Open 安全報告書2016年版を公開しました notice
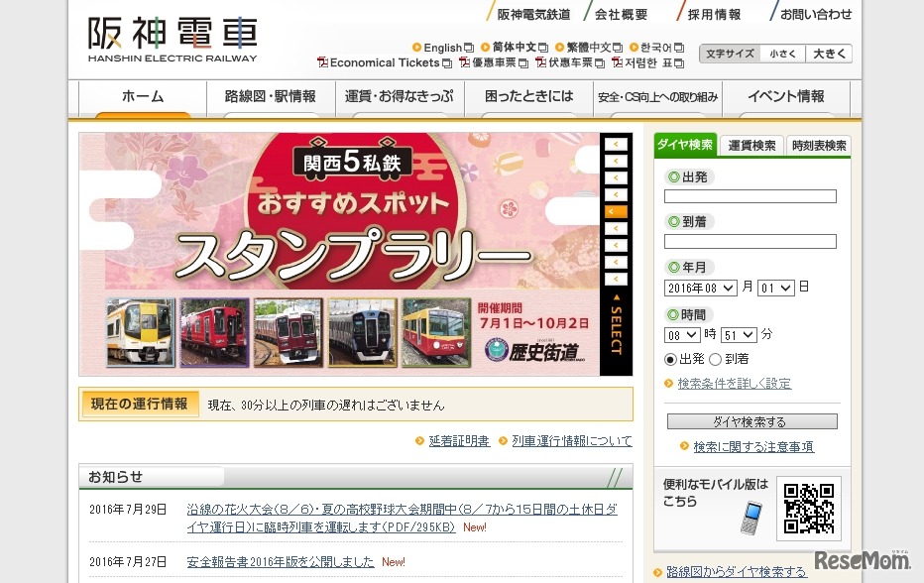The image size is (924, 583). point(281,562)
